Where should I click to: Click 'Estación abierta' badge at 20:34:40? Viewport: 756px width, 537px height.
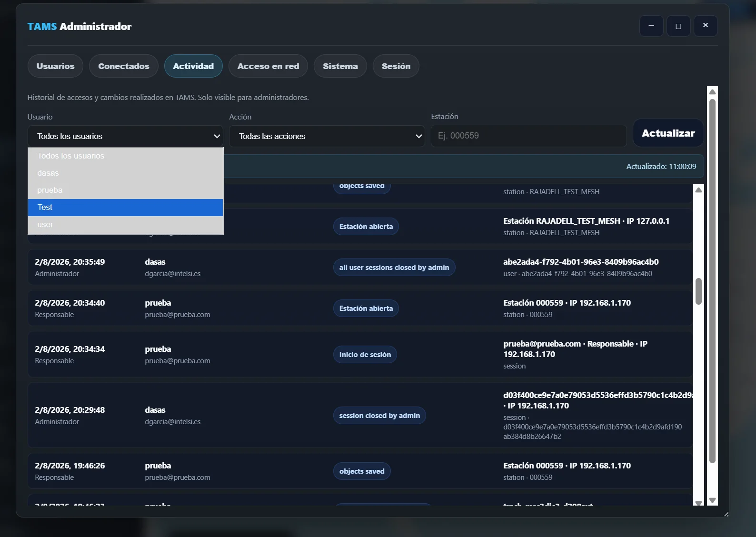[x=366, y=308]
